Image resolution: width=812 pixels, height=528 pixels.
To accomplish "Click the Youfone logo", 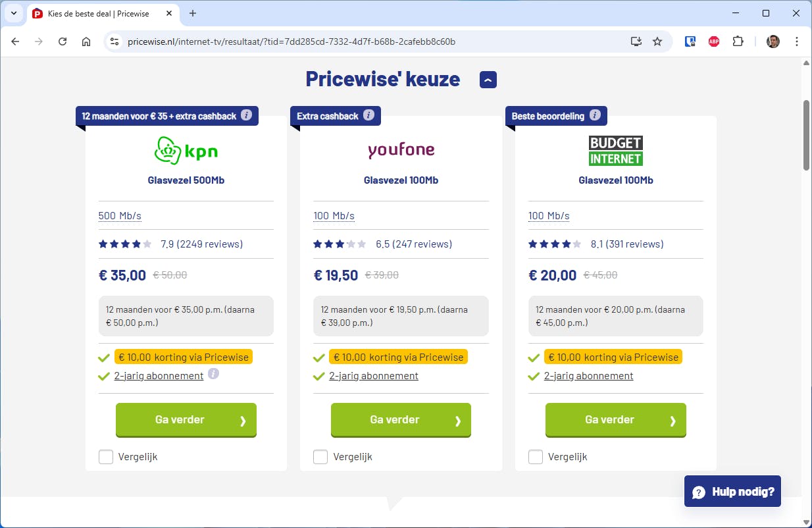I will (401, 150).
